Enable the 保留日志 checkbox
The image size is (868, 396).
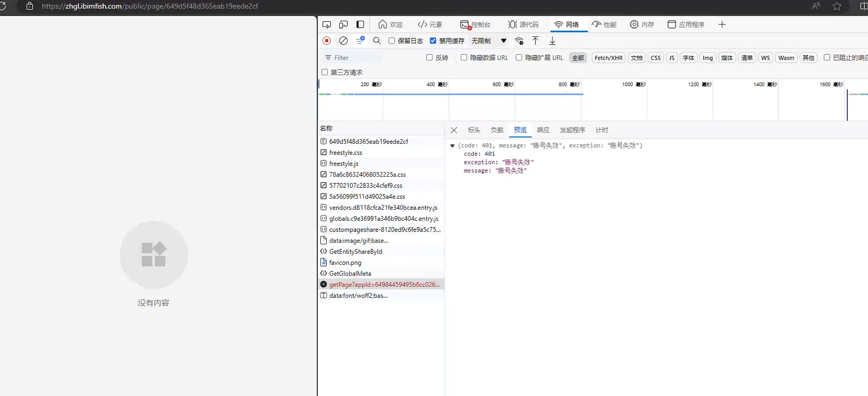pyautogui.click(x=391, y=41)
